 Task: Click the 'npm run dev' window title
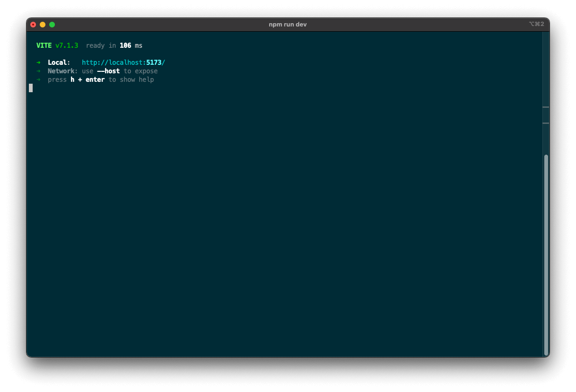coord(288,25)
